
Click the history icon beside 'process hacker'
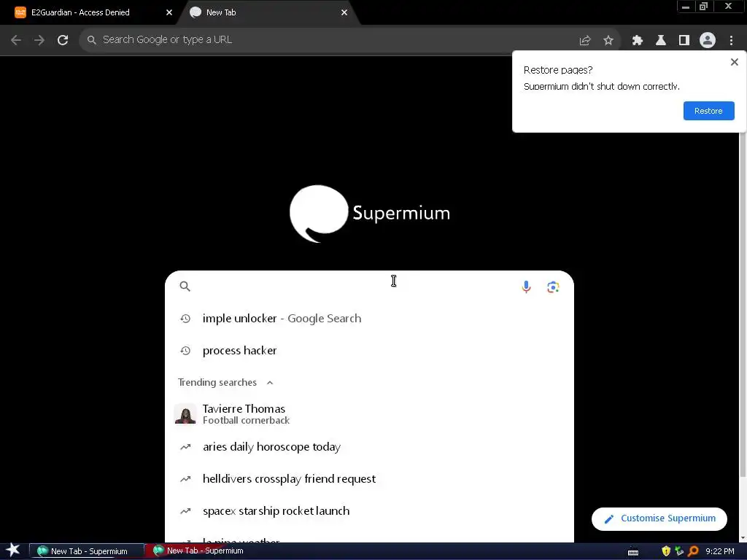point(185,351)
